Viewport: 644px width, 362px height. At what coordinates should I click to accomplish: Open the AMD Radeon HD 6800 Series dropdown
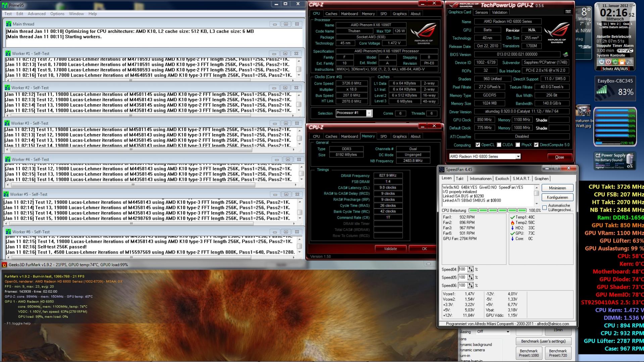coord(485,157)
